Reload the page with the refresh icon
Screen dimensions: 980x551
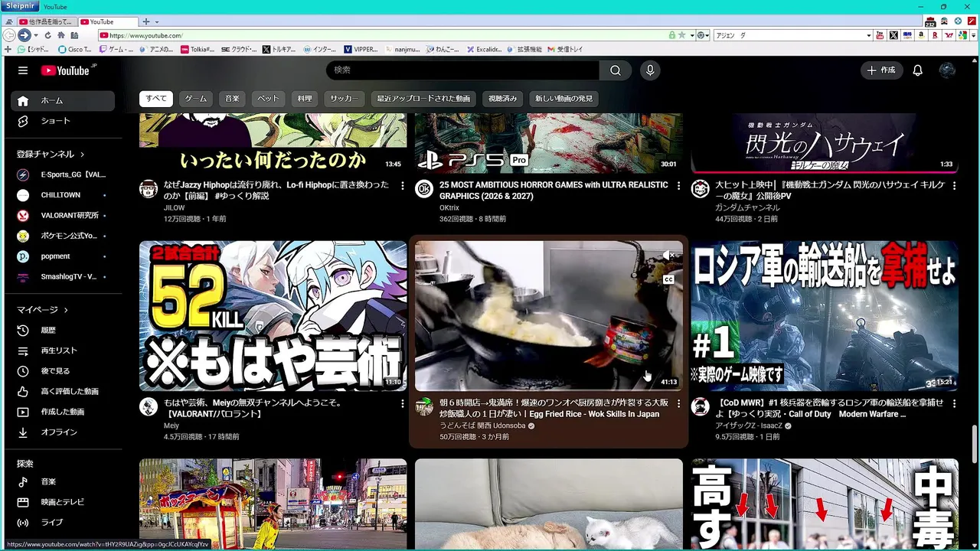(48, 35)
